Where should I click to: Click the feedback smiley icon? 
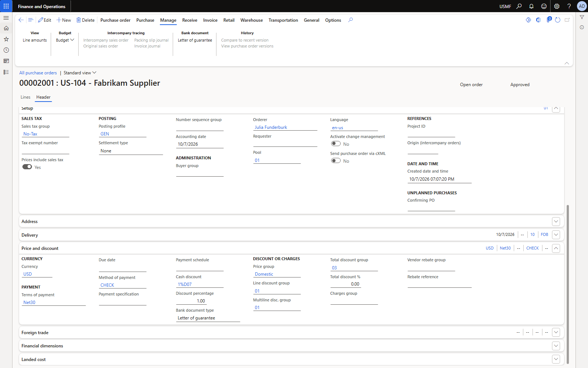(544, 6)
